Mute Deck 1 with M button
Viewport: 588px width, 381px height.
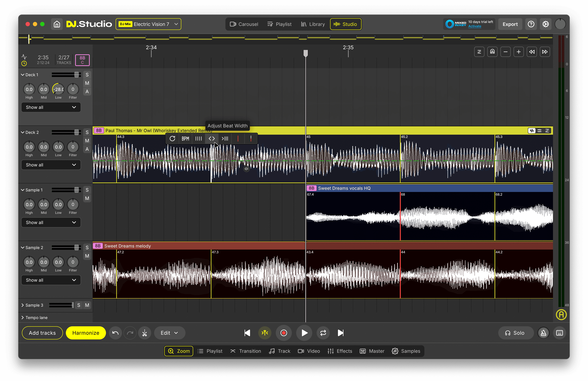87,83
